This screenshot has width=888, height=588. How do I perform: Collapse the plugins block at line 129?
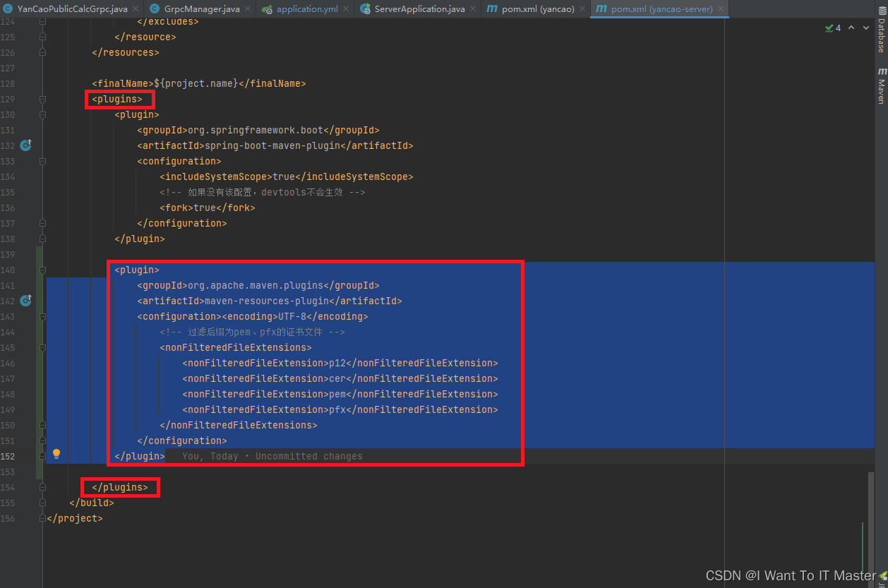click(42, 99)
